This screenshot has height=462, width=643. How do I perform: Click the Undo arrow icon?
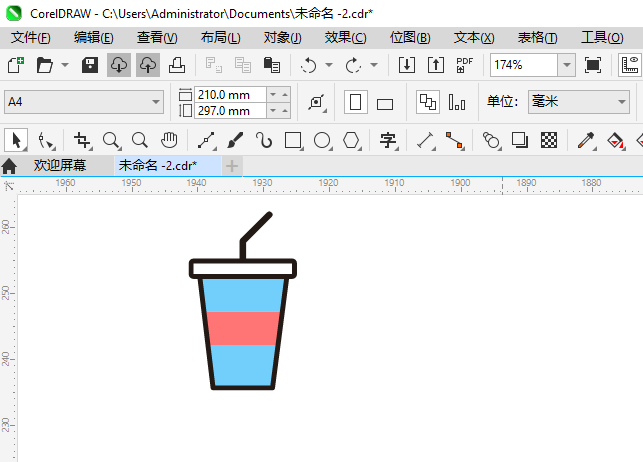coord(308,65)
